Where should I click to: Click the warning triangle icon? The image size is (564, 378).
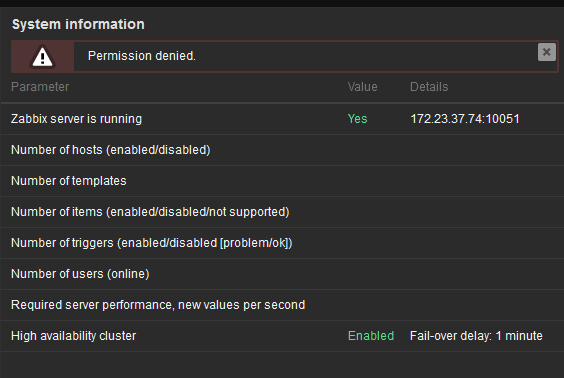pos(42,57)
